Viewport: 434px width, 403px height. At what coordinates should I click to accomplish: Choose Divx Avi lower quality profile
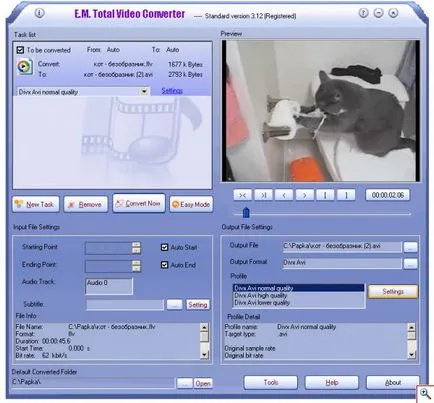pos(262,303)
